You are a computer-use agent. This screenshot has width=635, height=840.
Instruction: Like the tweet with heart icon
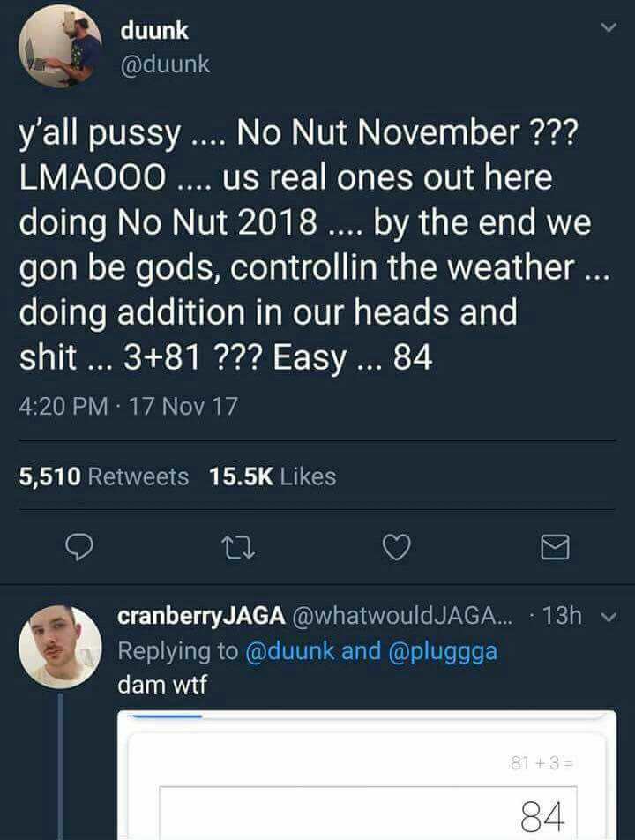pyautogui.click(x=396, y=549)
